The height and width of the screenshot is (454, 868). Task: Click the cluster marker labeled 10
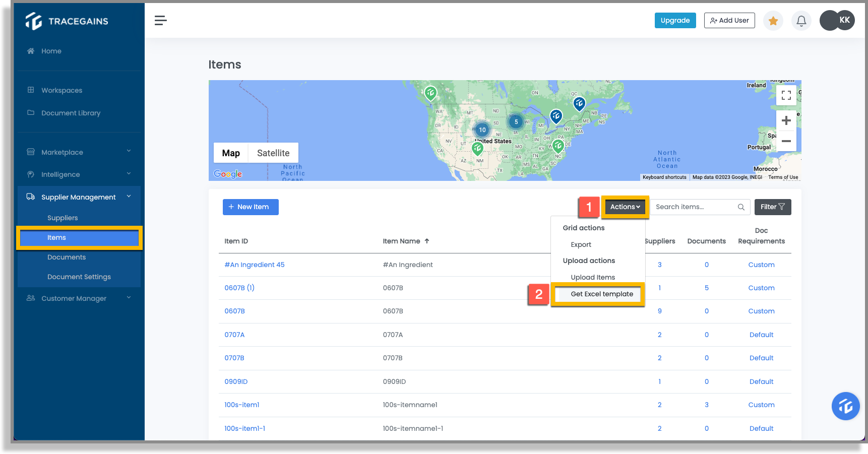(482, 129)
